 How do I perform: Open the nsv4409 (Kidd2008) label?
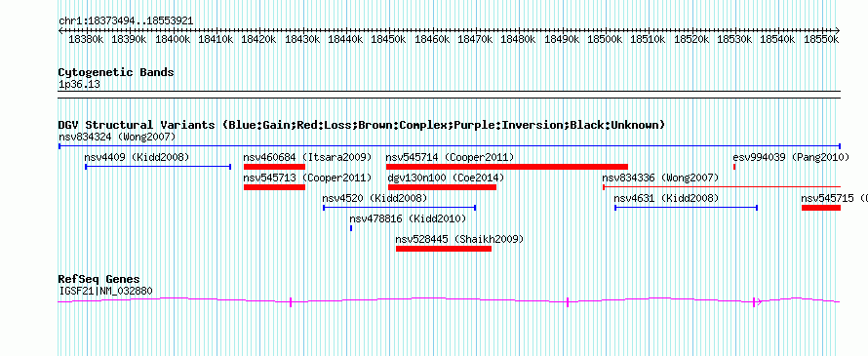pyautogui.click(x=137, y=157)
